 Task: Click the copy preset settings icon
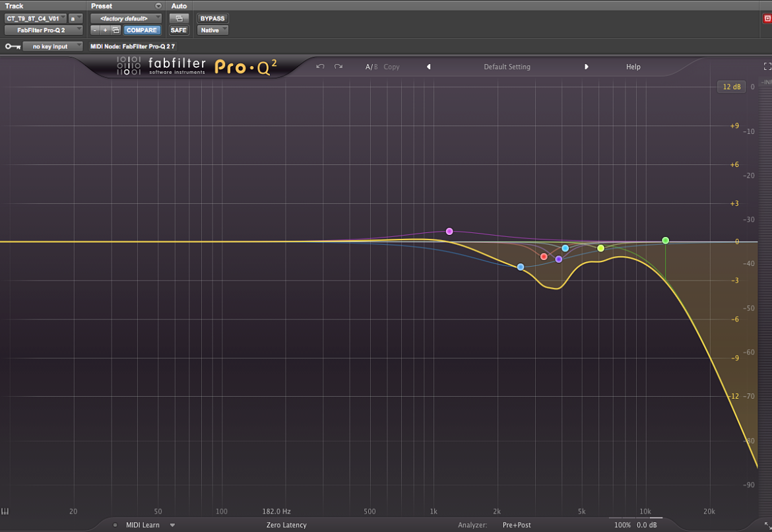point(115,30)
